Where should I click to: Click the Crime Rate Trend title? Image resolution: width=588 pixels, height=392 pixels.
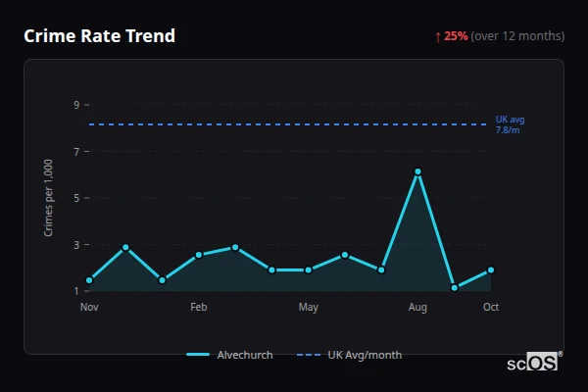(x=99, y=36)
